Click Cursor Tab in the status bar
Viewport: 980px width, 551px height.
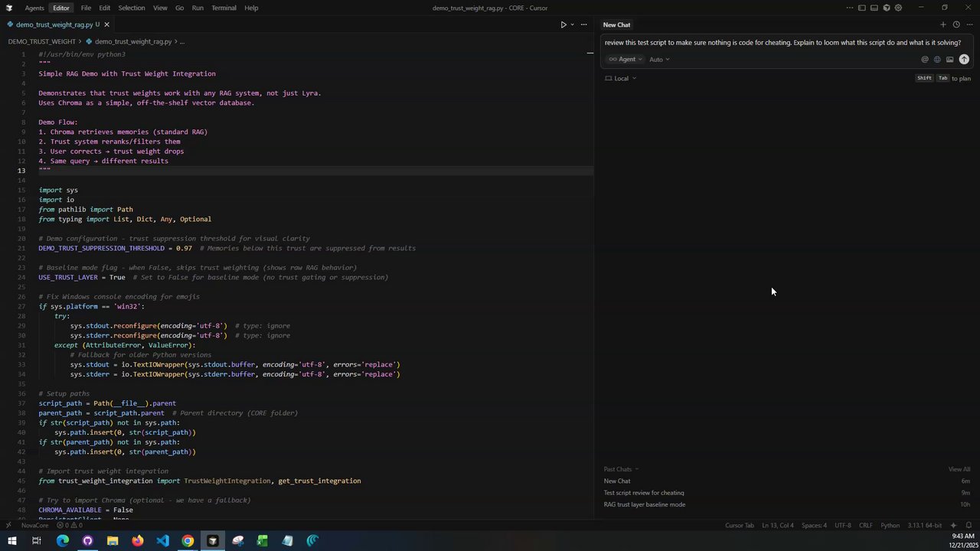tap(740, 525)
